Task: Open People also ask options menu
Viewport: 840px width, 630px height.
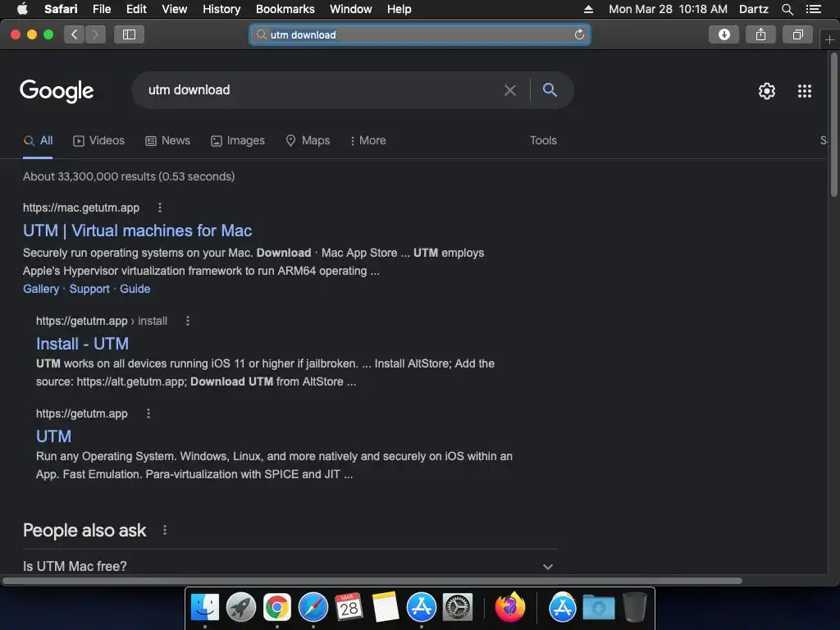Action: [x=164, y=531]
